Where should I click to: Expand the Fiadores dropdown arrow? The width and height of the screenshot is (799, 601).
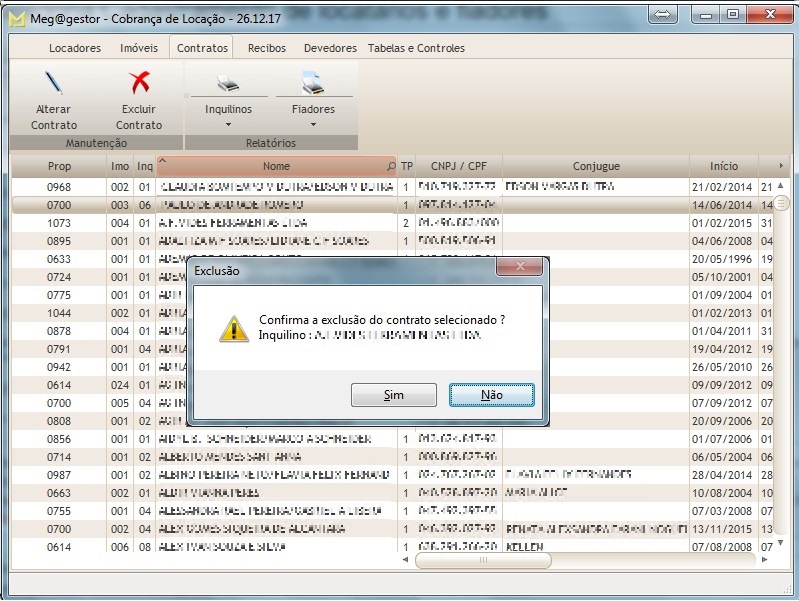coord(313,124)
